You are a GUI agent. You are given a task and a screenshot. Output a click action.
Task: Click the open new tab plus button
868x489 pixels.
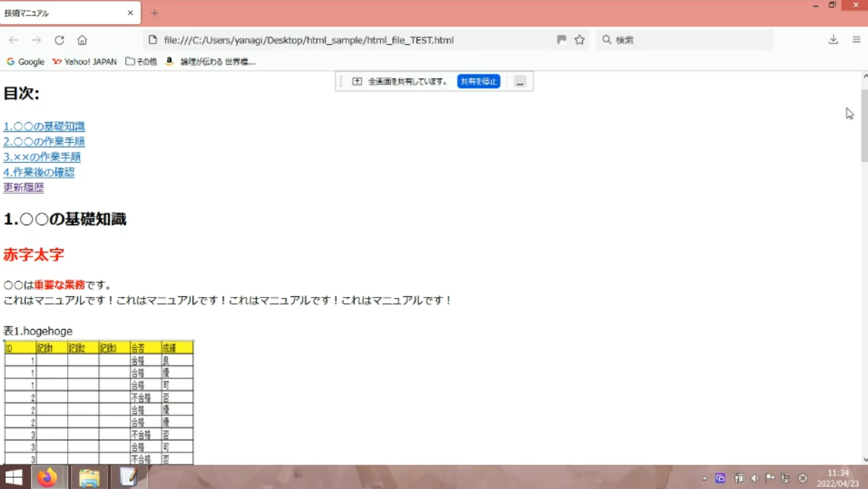pos(154,13)
